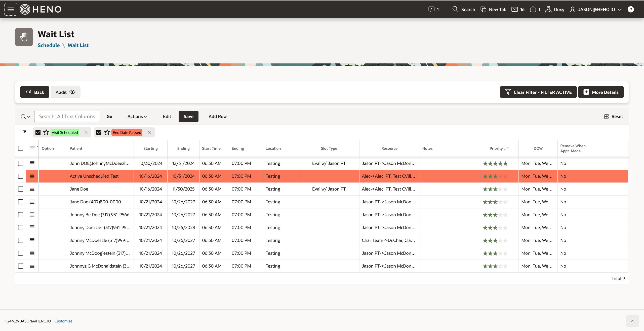Screen dimensions: 644x331
Task: Click the Back navigation icon
Action: coord(28,92)
